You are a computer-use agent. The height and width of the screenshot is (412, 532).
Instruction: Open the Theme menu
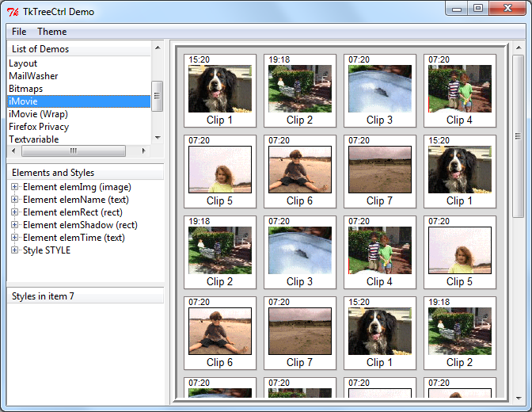52,32
